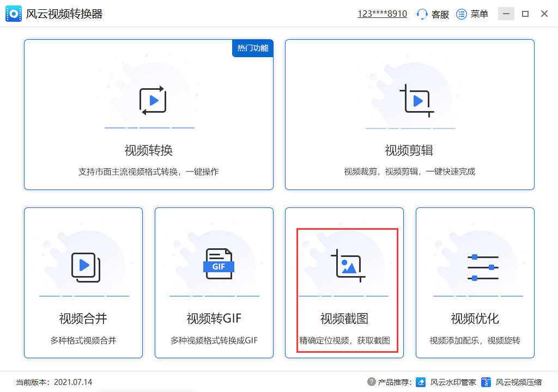The width and height of the screenshot is (558, 392).
Task: Open the 风云视频压缩 link
Action: (519, 382)
